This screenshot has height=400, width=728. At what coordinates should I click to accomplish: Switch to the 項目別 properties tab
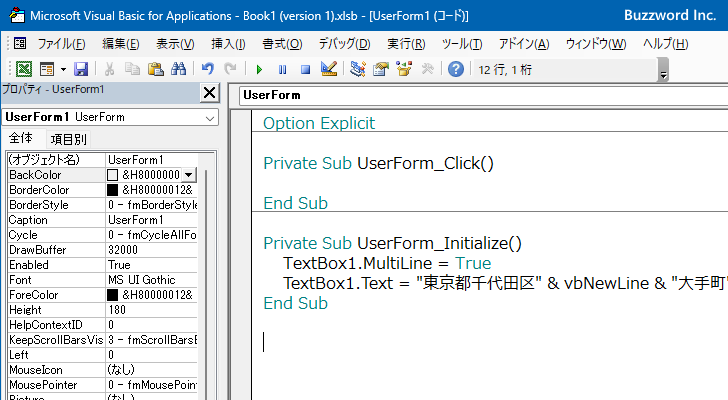(x=69, y=139)
